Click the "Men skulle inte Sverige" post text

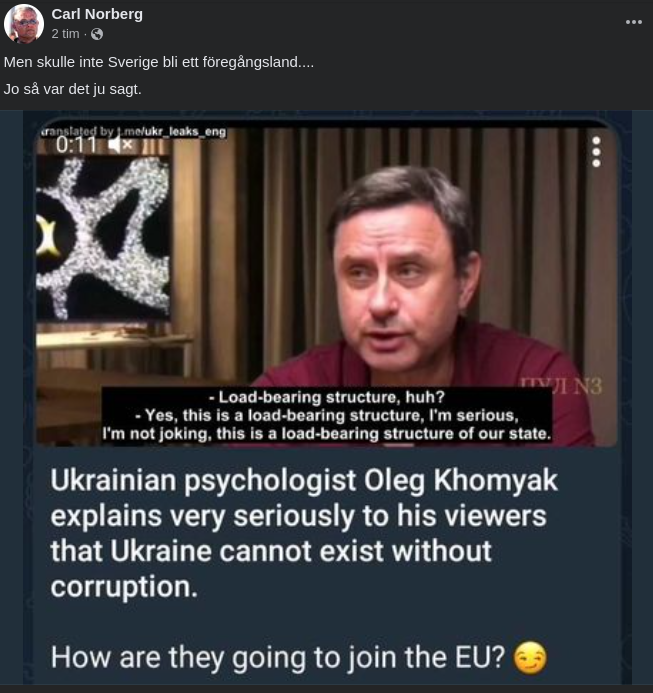(158, 62)
